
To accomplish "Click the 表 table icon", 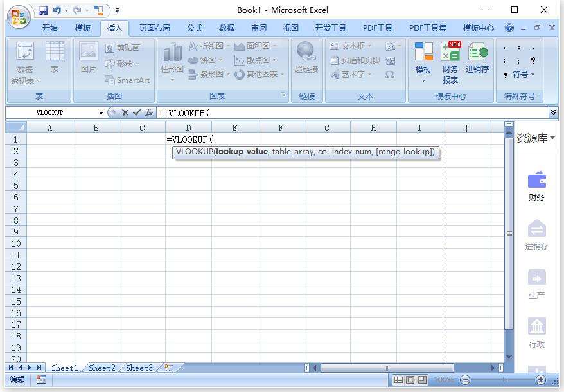I will click(x=55, y=58).
